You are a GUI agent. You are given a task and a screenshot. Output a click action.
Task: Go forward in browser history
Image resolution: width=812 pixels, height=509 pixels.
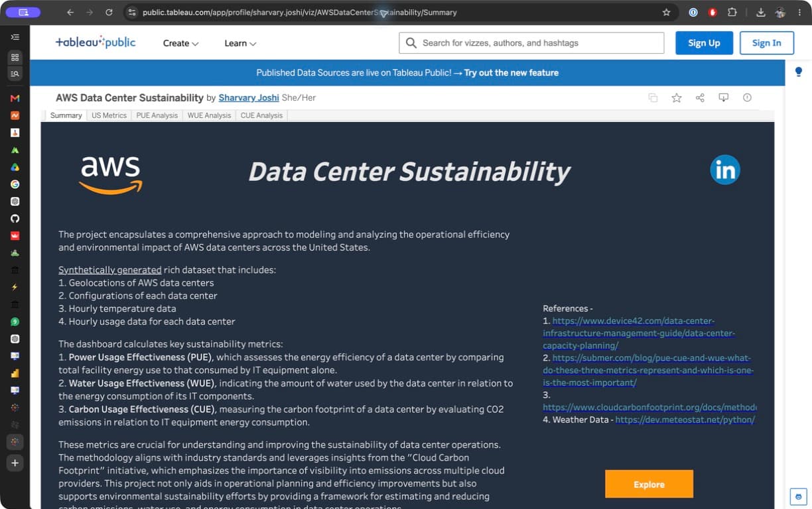[x=90, y=13]
